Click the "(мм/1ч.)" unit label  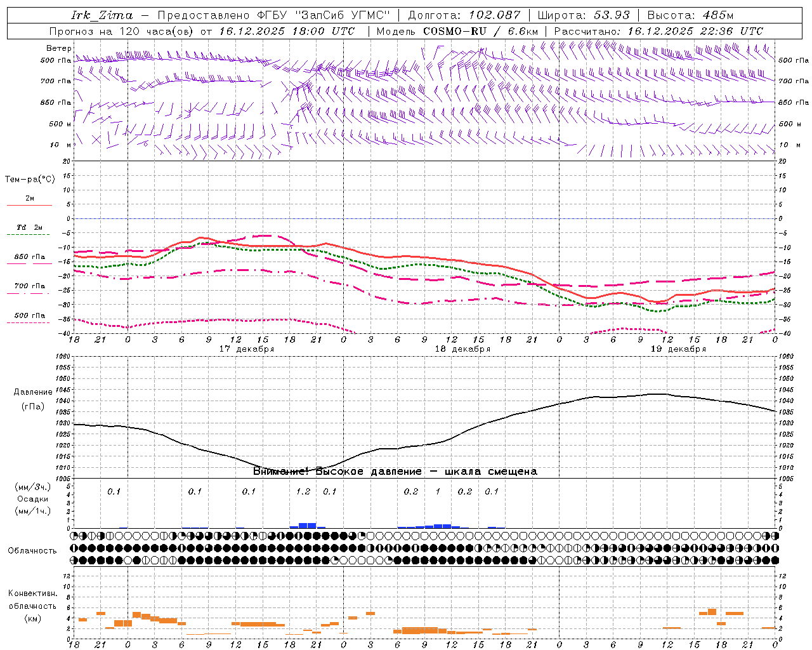point(33,511)
